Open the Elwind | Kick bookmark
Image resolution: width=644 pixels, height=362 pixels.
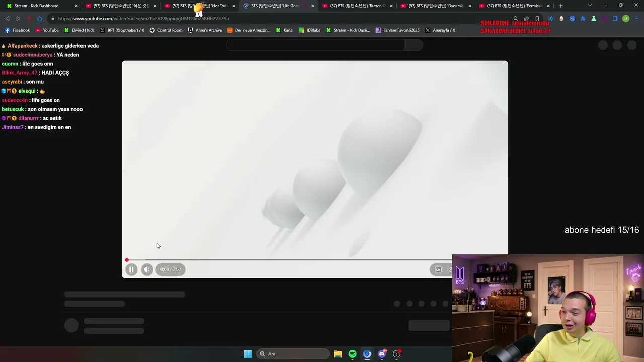(79, 30)
